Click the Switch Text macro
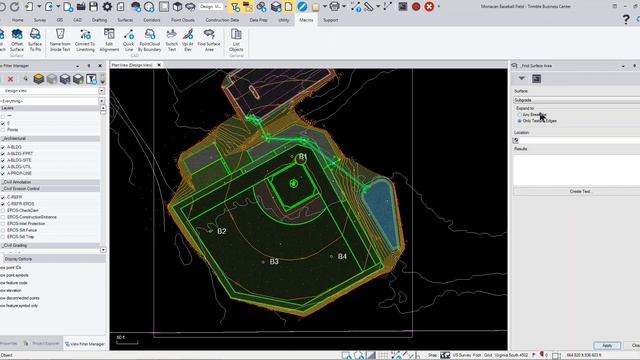The height and width of the screenshot is (360, 640). [x=171, y=40]
